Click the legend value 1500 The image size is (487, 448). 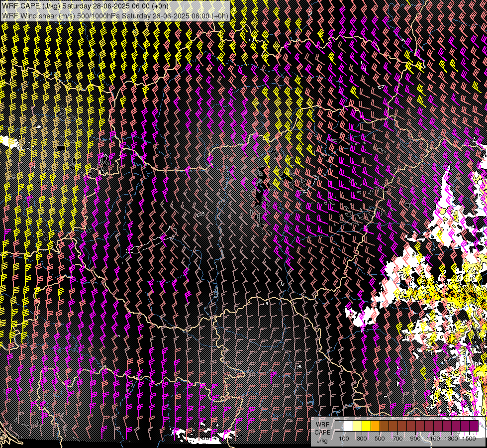tap(469, 439)
